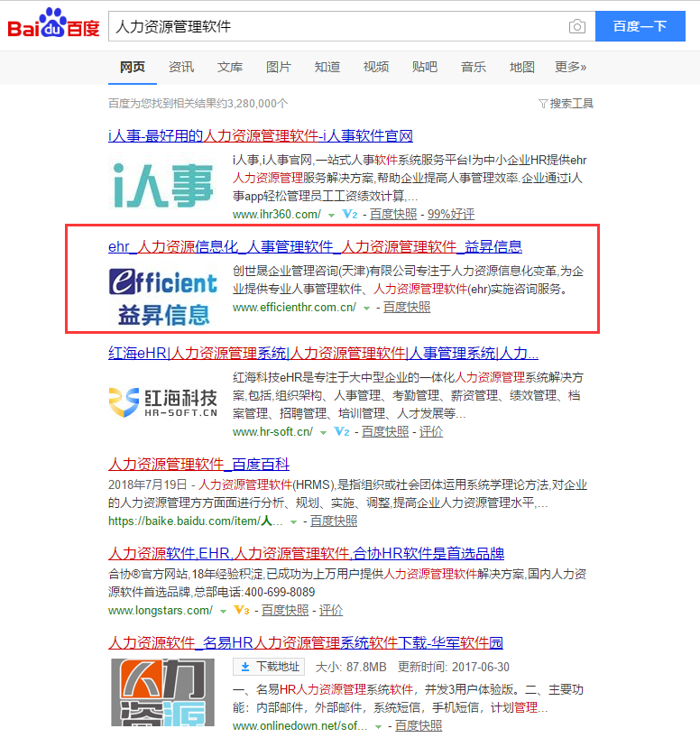Expand dropdown arrow after www.ihr360.com/

click(x=331, y=216)
